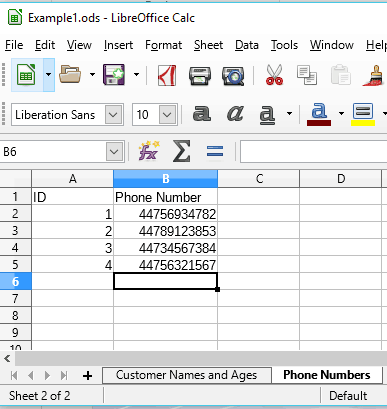Open the Tools menu
This screenshot has height=409, width=387.
point(284,45)
